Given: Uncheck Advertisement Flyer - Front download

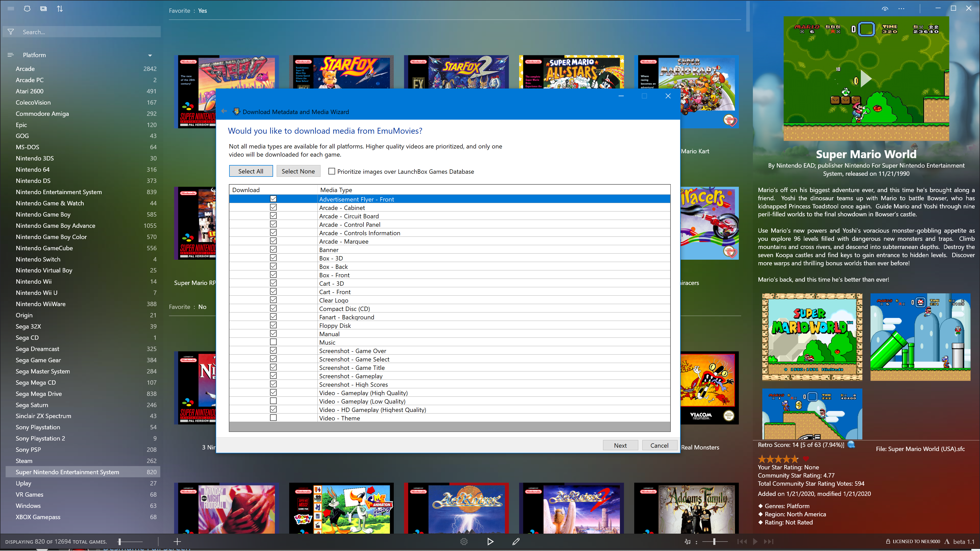Looking at the screenshot, I should pyautogui.click(x=273, y=199).
